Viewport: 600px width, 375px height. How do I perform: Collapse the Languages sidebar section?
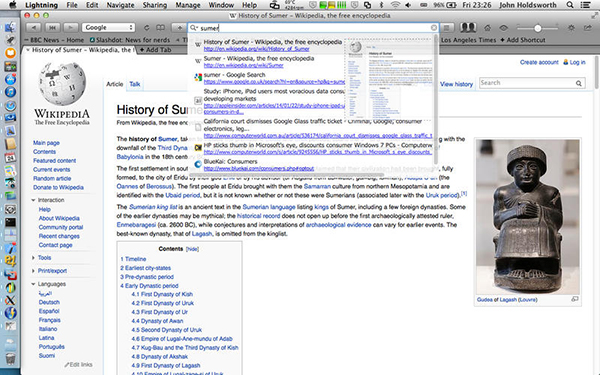33,284
